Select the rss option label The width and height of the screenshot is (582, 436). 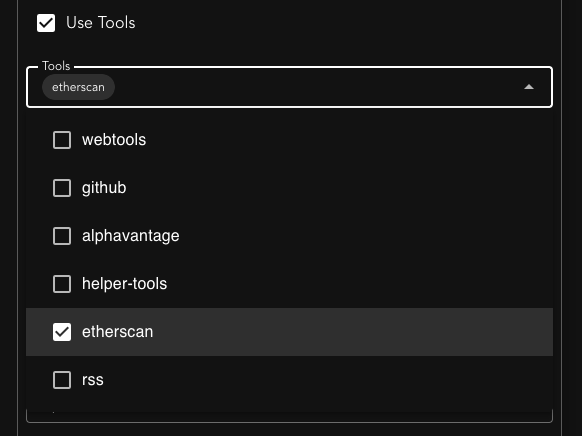point(93,380)
